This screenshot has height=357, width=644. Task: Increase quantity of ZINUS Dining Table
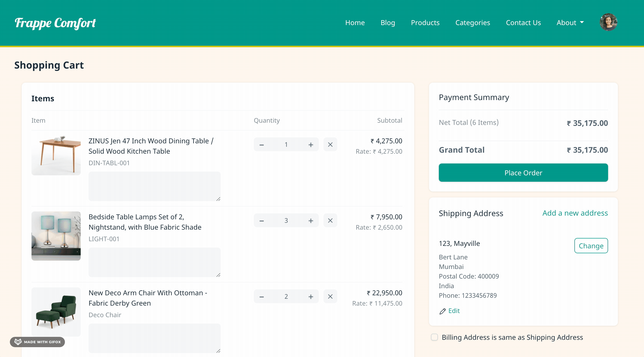[311, 145]
